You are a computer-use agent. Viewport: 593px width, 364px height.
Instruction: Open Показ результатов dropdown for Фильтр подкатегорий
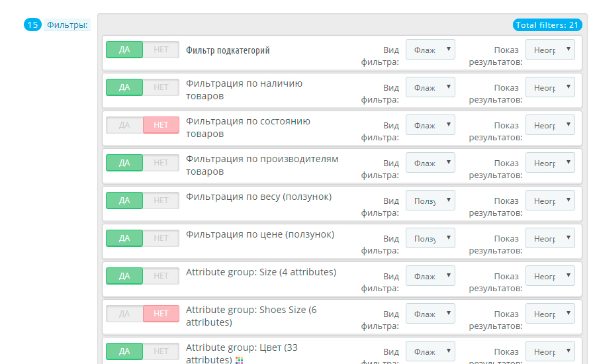coord(550,50)
